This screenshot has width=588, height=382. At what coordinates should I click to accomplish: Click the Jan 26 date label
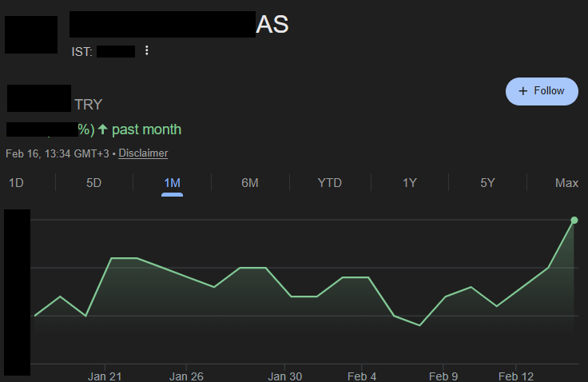point(186,376)
